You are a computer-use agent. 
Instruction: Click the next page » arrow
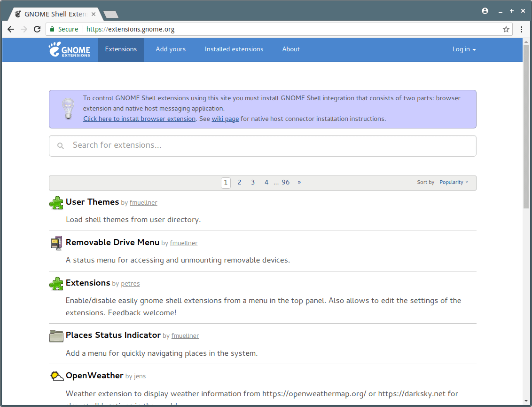pos(299,183)
